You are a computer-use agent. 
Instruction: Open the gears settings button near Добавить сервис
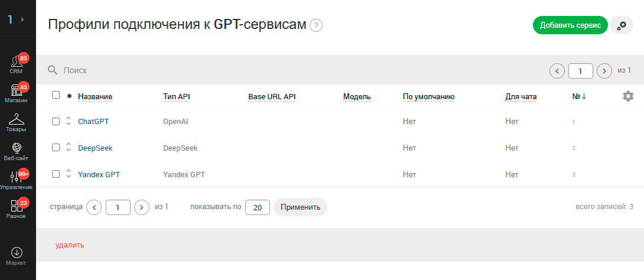pyautogui.click(x=622, y=25)
